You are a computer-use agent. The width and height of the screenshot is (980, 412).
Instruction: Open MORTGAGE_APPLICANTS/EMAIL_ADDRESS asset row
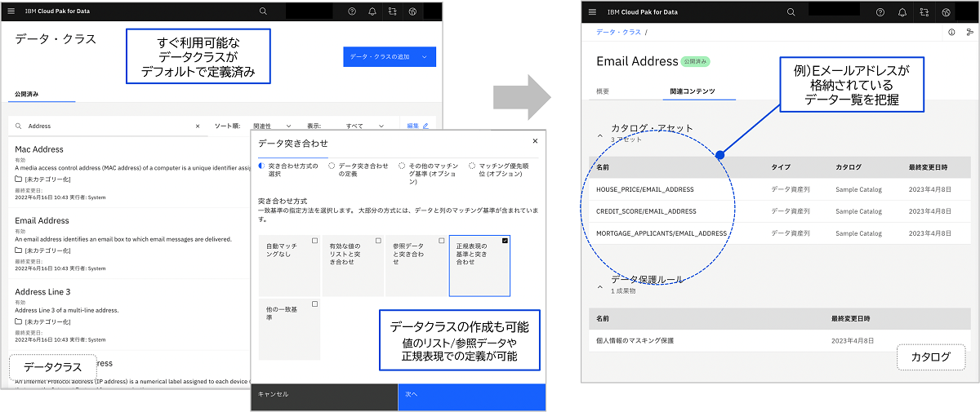661,233
